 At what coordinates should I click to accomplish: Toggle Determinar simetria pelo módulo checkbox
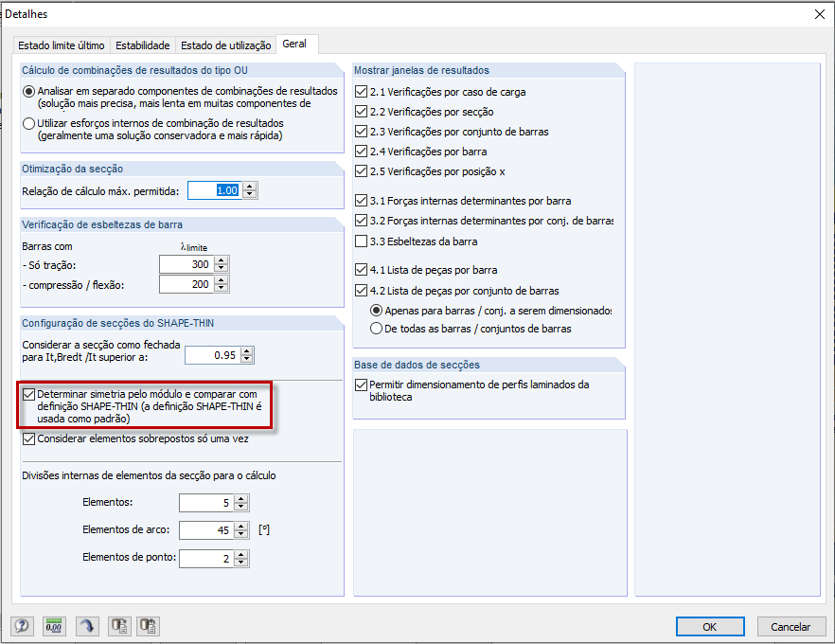(28, 395)
